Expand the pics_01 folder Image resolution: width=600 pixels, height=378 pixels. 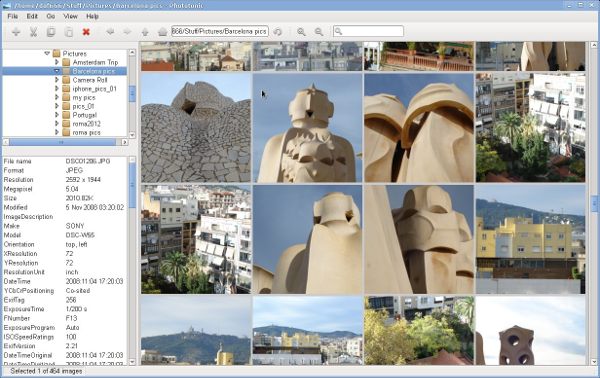57,106
